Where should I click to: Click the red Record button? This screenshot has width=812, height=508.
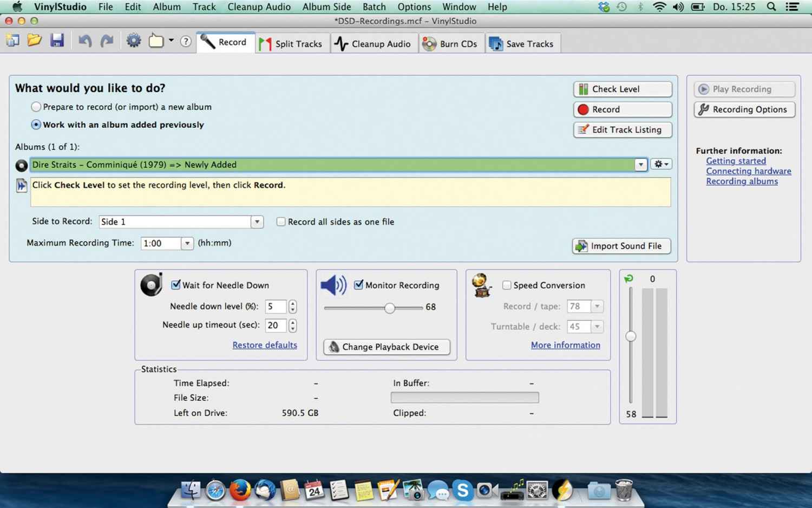[x=623, y=109]
